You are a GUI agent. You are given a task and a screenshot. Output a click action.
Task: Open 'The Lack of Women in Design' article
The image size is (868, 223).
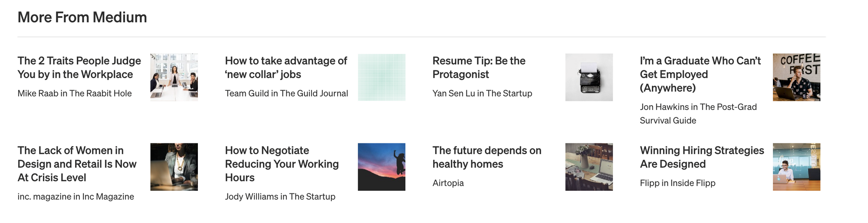coord(77,164)
